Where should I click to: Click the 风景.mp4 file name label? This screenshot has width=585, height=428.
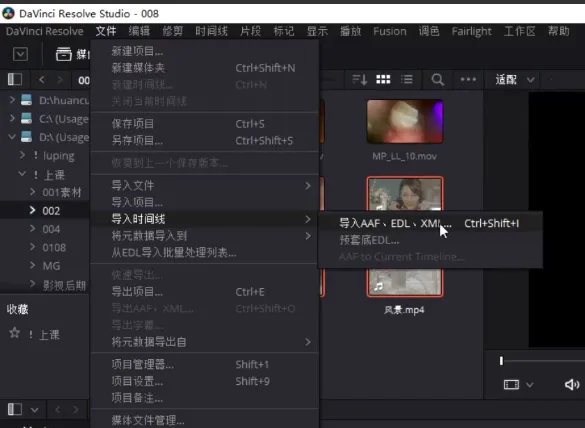(404, 310)
